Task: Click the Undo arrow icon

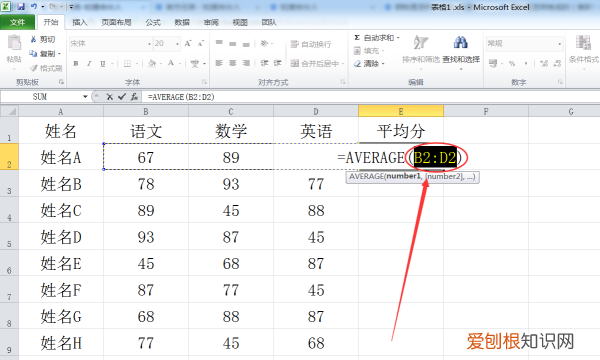Action: point(34,7)
